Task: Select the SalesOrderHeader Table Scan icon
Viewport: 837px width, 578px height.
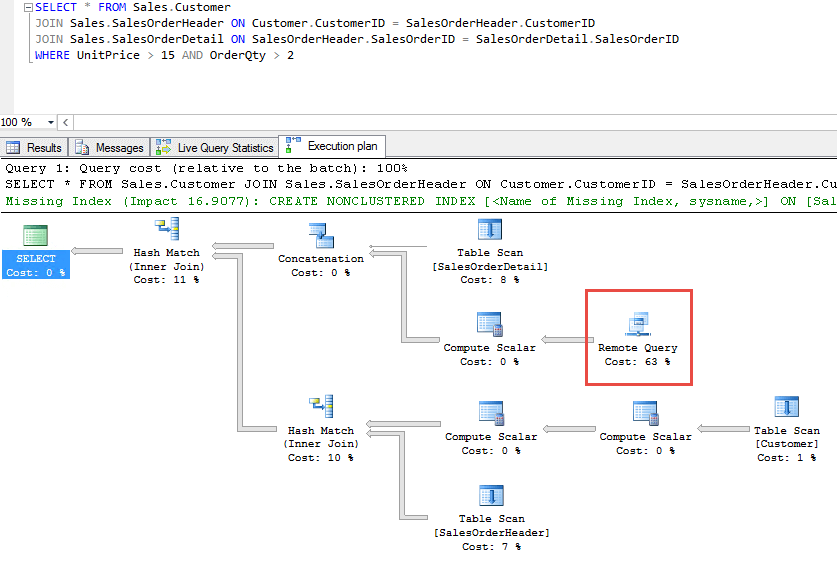Action: tap(489, 496)
